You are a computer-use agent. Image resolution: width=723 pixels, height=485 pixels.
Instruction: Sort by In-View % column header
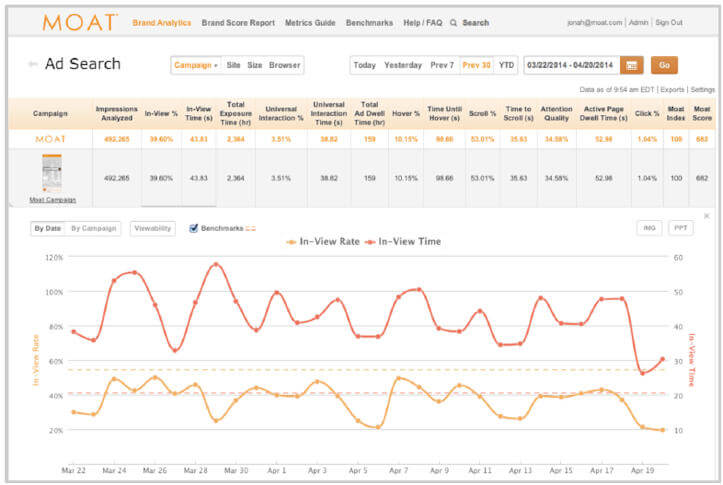(x=161, y=113)
